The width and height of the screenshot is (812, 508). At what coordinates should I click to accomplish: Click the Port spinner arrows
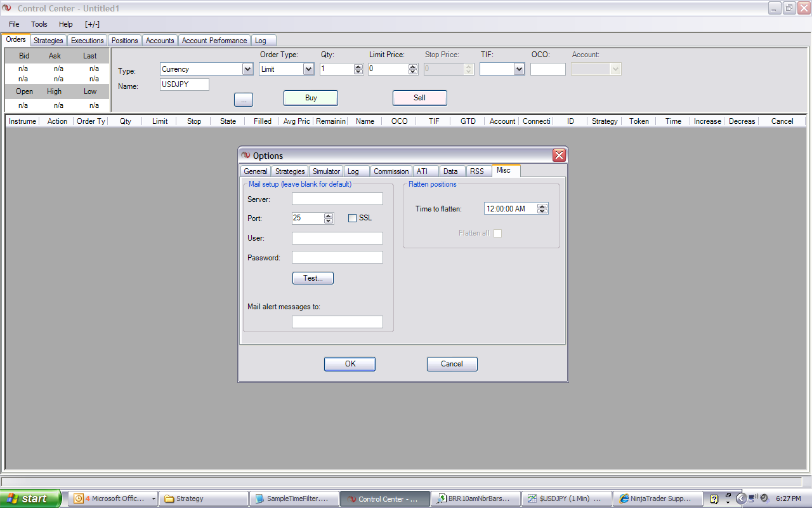(329, 218)
